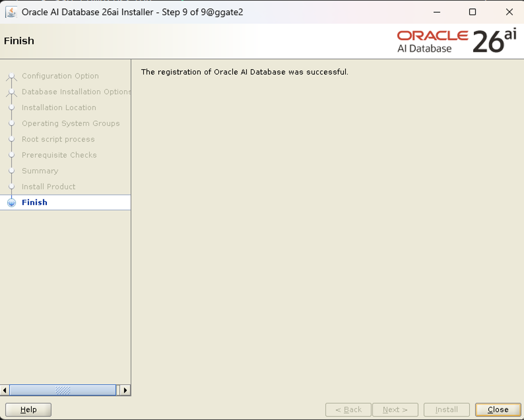The height and width of the screenshot is (420, 524).
Task: Select the Install Product step
Action: coord(48,187)
